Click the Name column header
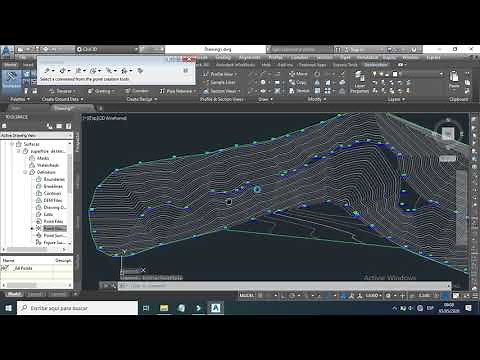This screenshot has height=360, width=480. [9, 260]
